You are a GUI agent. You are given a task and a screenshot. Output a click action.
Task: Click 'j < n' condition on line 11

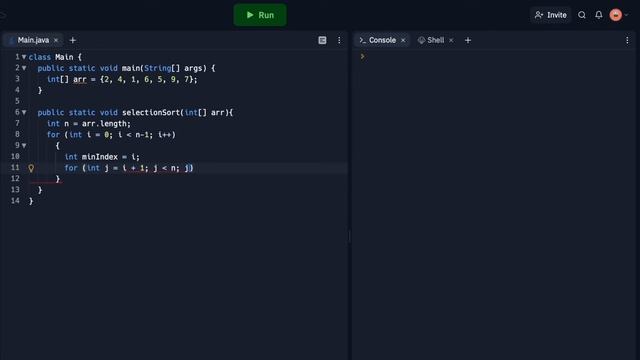(165, 168)
